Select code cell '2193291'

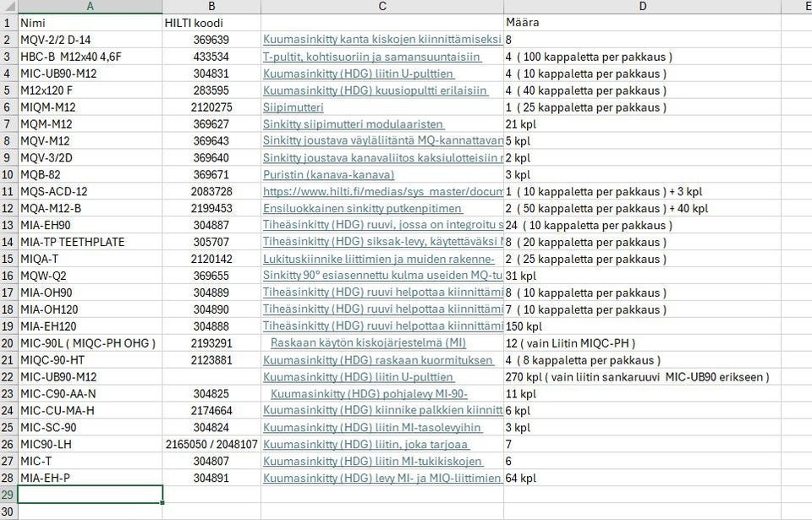click(211, 343)
